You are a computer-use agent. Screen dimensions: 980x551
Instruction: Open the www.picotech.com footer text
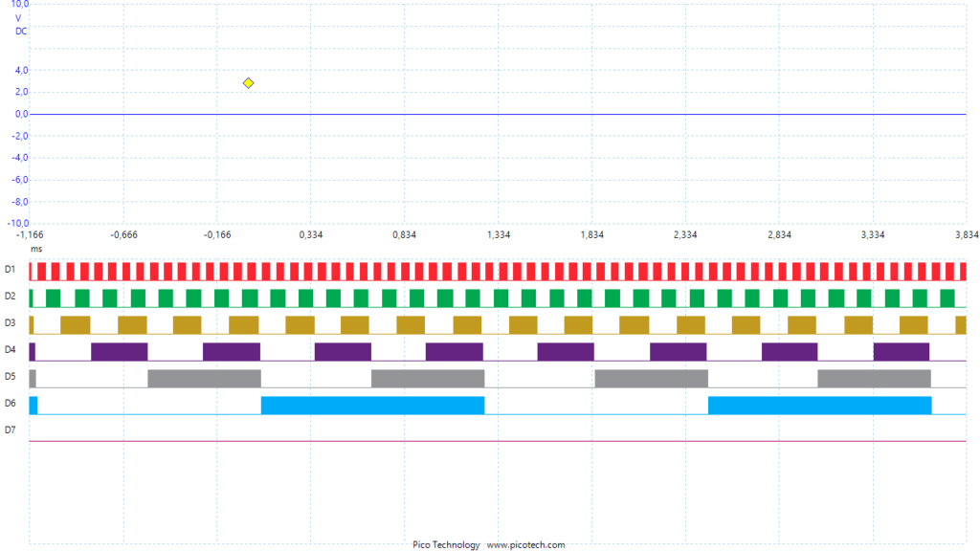tap(525, 544)
